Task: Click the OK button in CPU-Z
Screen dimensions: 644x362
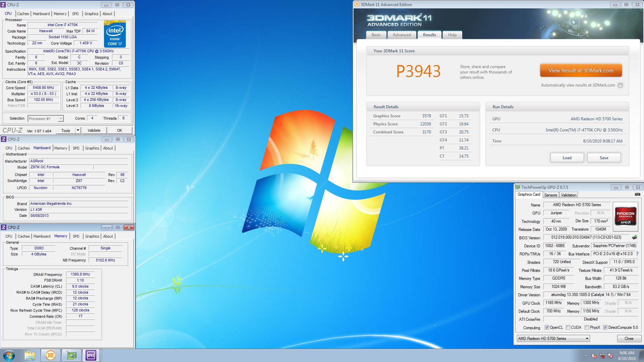Action: [119, 130]
